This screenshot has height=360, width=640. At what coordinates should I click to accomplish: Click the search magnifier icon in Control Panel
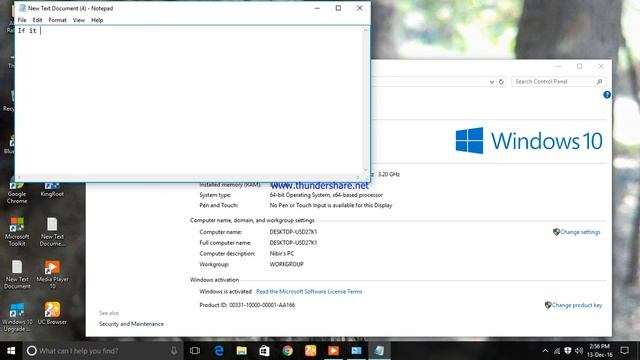coord(600,82)
